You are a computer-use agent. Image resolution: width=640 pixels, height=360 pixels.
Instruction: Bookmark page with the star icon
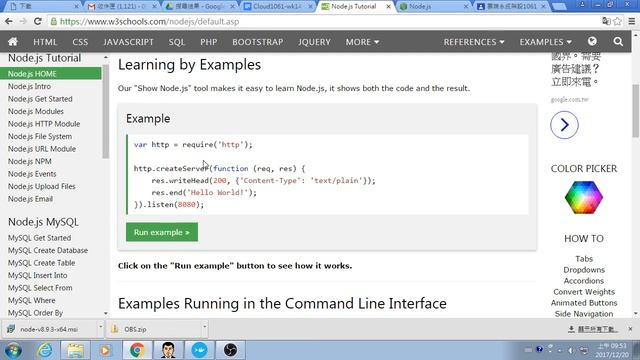[x=617, y=22]
